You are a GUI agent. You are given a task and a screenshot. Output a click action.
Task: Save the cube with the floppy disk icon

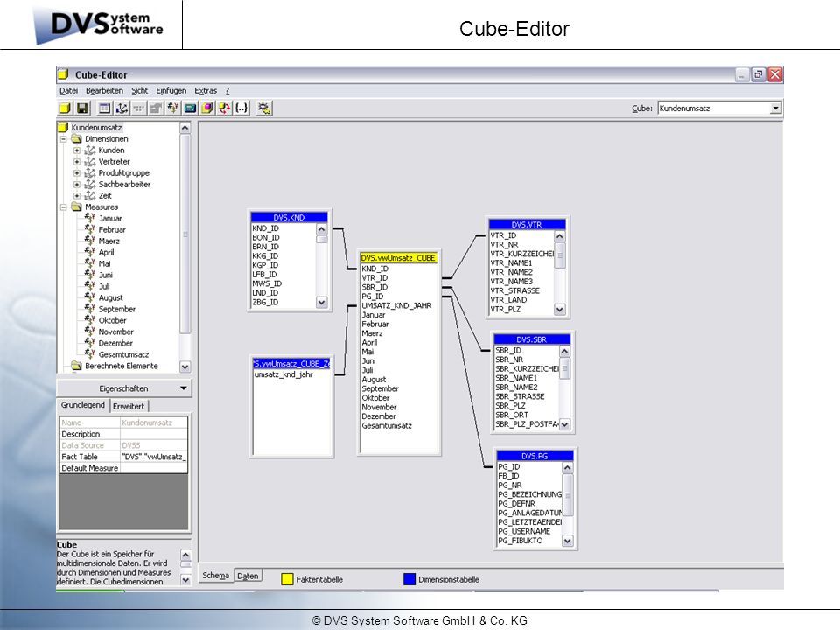(x=82, y=108)
